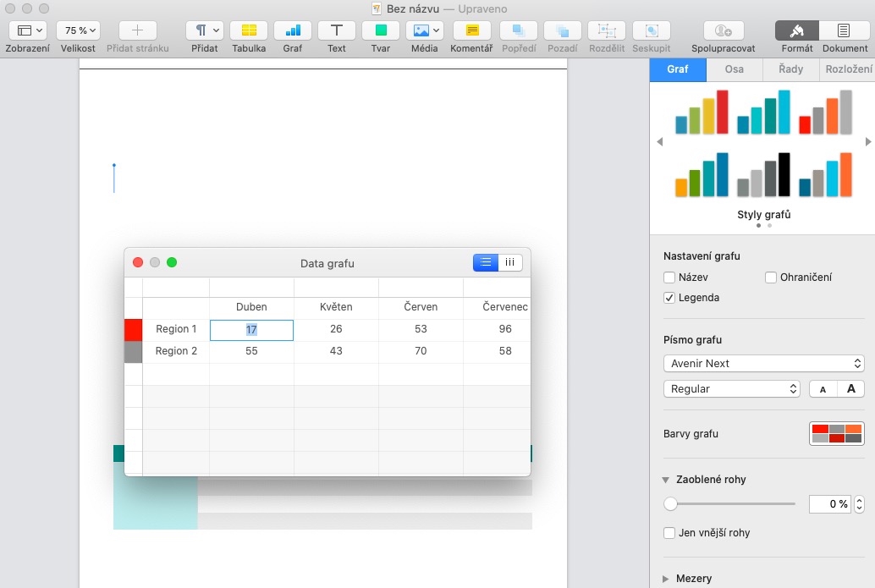Choose the grayscale black chart style

763,174
